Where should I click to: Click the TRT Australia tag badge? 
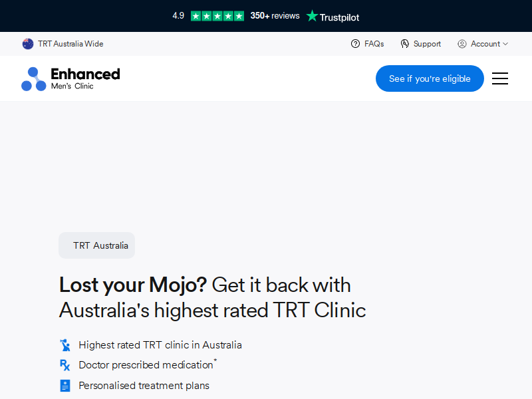click(96, 245)
